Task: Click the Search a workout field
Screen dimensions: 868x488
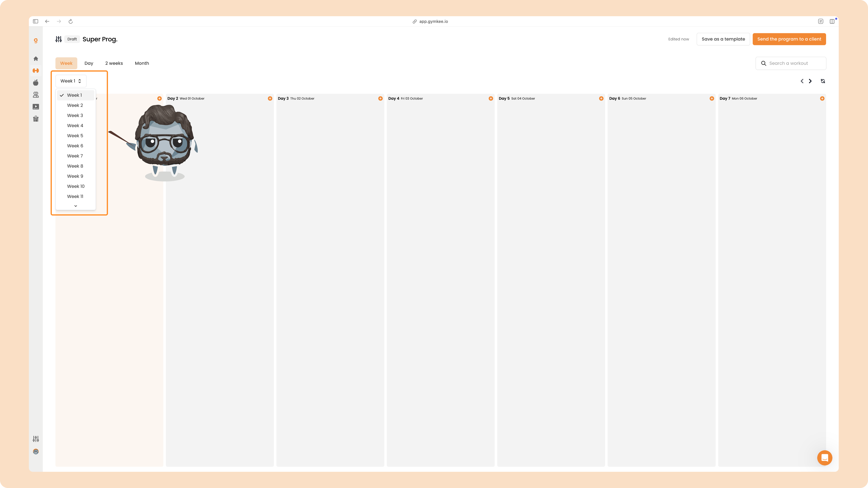Action: pyautogui.click(x=791, y=63)
